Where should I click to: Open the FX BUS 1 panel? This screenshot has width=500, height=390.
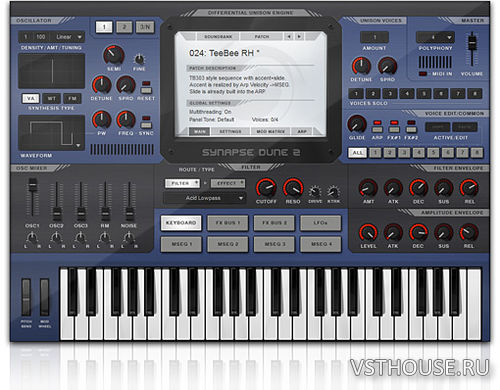click(228, 223)
